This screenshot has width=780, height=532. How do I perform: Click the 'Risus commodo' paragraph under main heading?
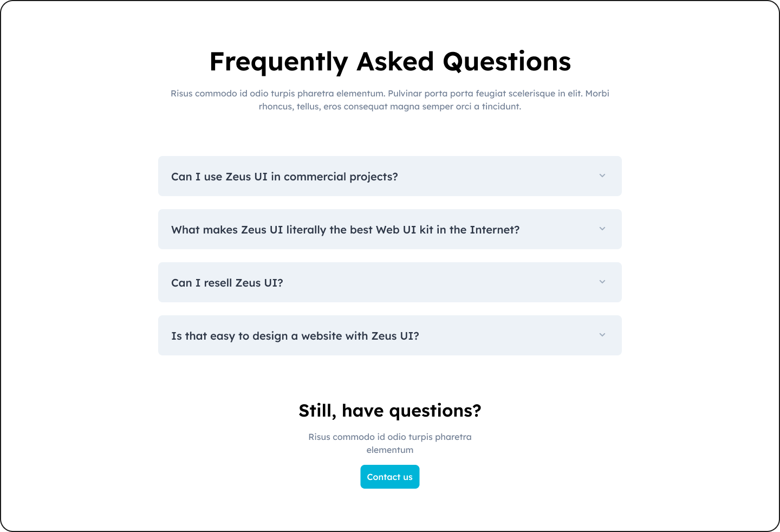pos(389,94)
